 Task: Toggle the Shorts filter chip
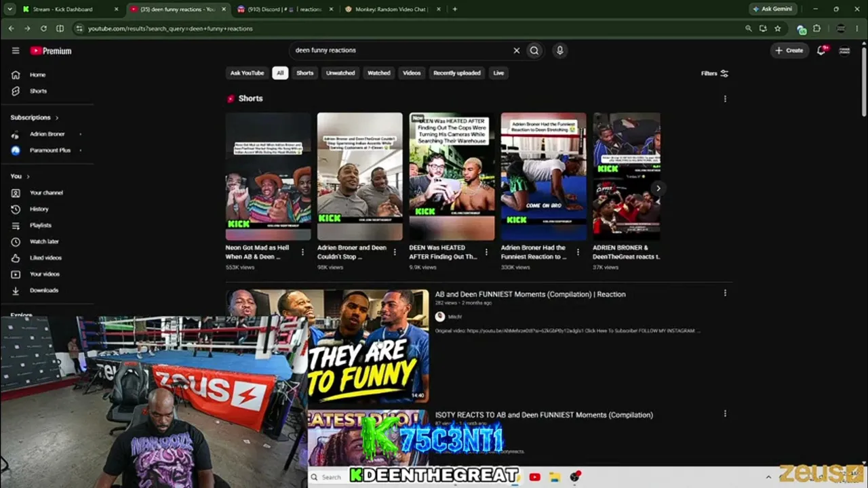click(305, 73)
